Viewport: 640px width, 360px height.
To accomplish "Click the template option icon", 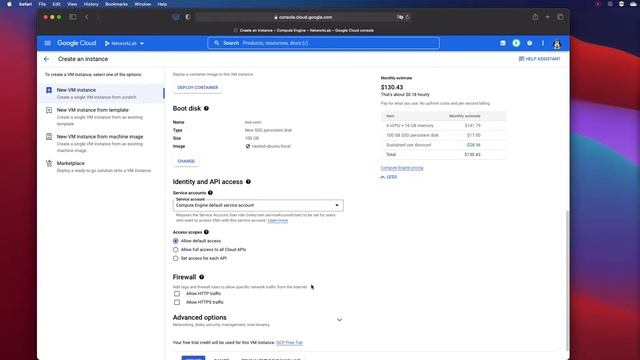I will point(49,110).
